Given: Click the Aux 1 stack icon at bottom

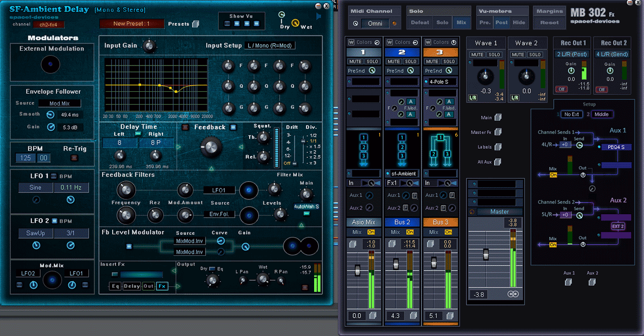Looking at the screenshot, I should point(569,282).
